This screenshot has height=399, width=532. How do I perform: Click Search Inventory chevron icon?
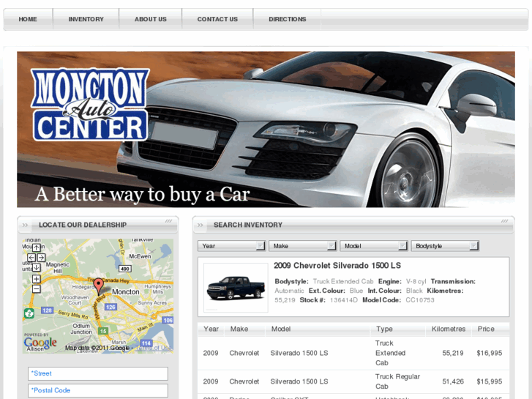point(201,225)
